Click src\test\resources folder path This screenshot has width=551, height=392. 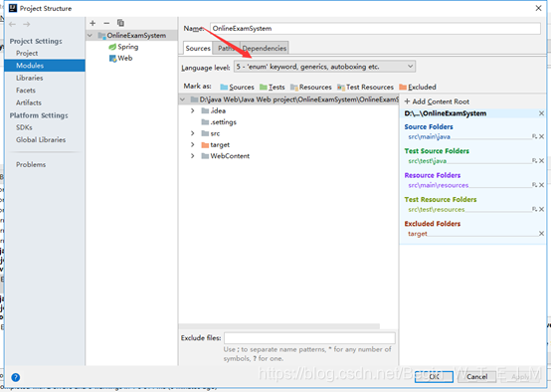pos(437,210)
